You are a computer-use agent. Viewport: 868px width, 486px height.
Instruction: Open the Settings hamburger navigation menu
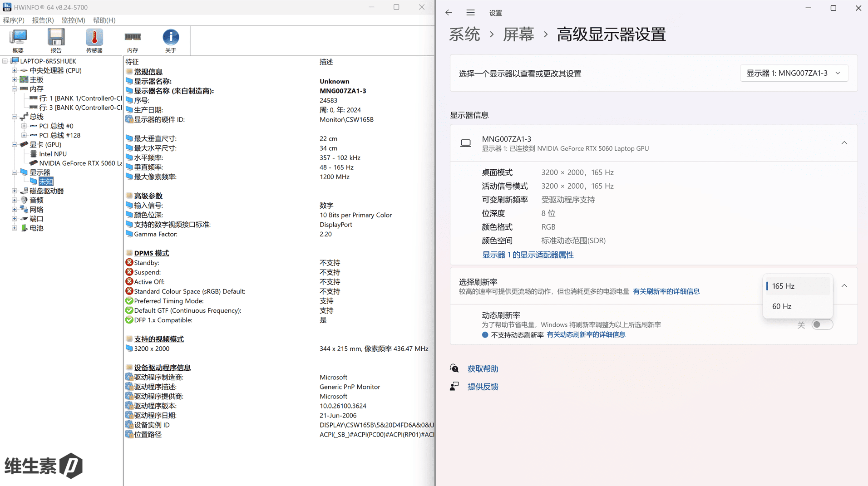[x=470, y=13]
